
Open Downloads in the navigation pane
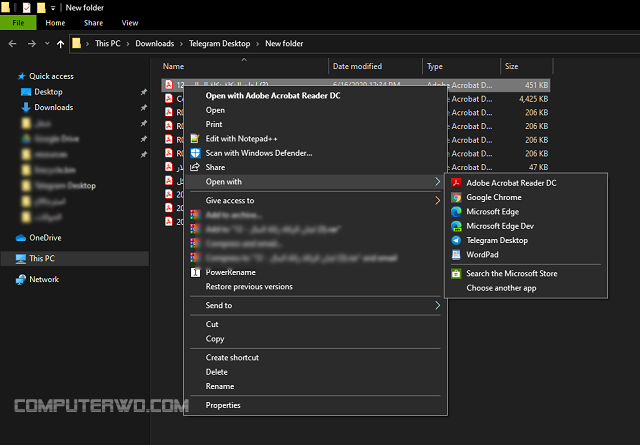53,107
